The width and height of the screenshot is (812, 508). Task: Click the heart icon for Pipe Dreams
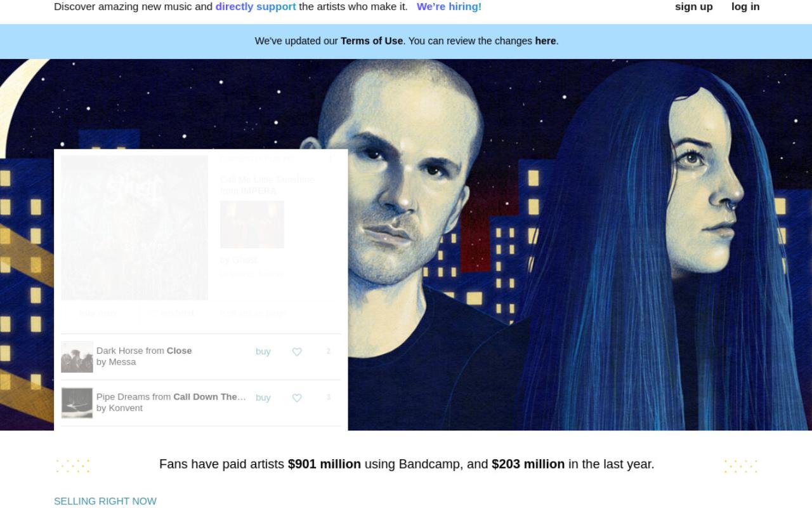click(297, 398)
